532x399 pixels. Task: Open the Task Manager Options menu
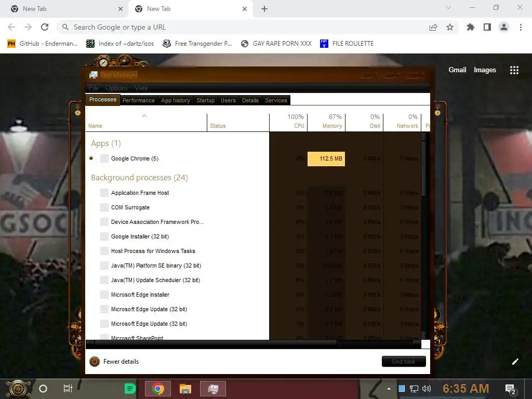click(117, 88)
